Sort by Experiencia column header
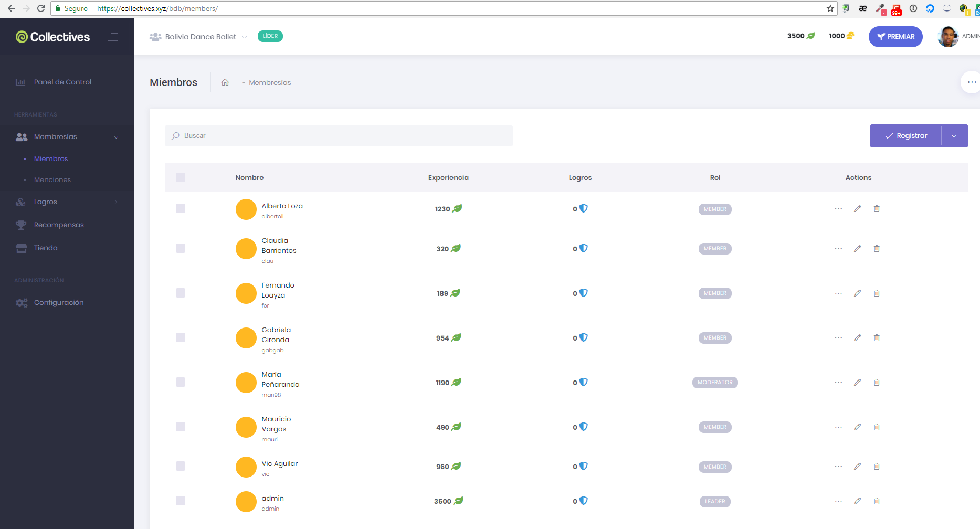This screenshot has width=980, height=529. tap(448, 178)
